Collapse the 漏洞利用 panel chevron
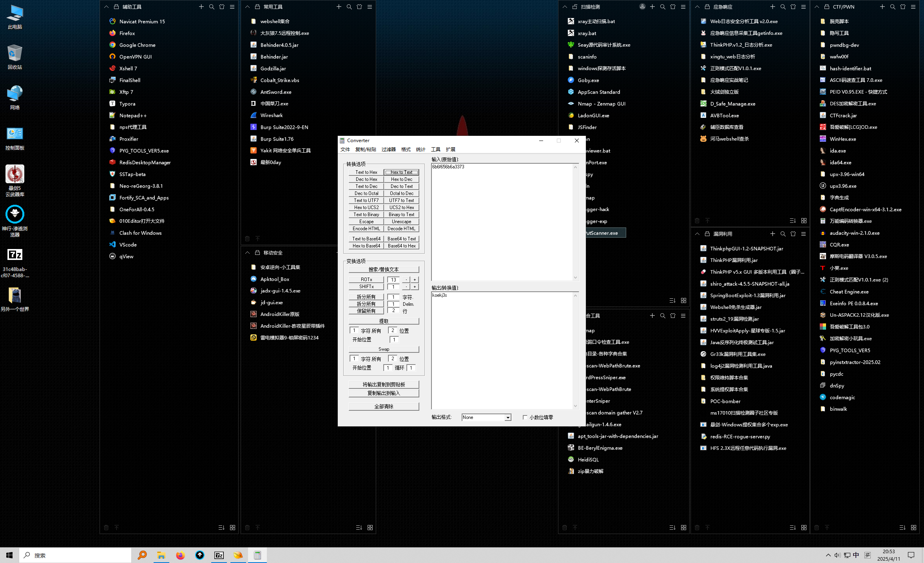 697,234
